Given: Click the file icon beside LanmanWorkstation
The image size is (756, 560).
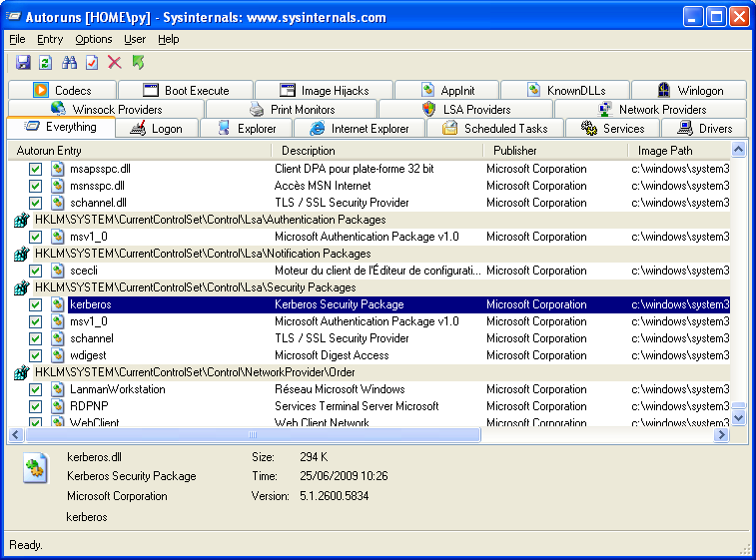Looking at the screenshot, I should point(58,389).
